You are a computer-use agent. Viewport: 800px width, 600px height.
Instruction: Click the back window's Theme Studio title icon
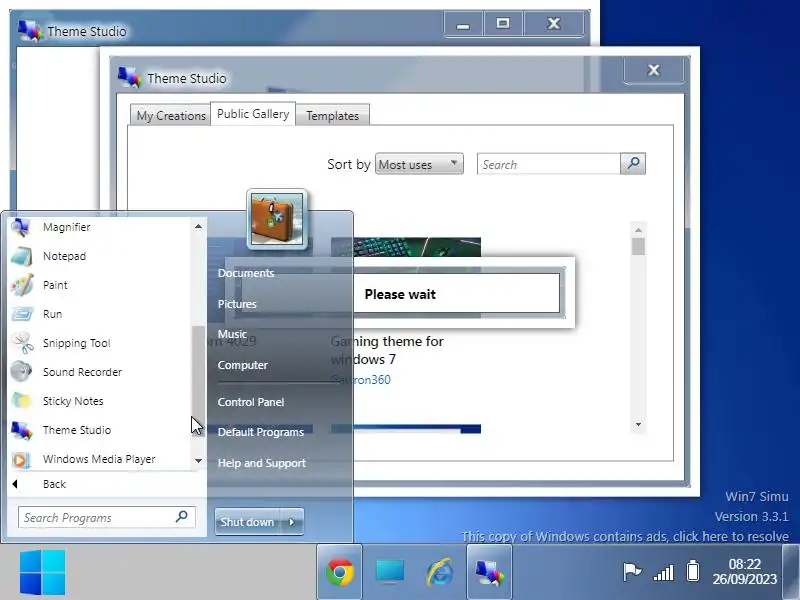click(x=30, y=31)
